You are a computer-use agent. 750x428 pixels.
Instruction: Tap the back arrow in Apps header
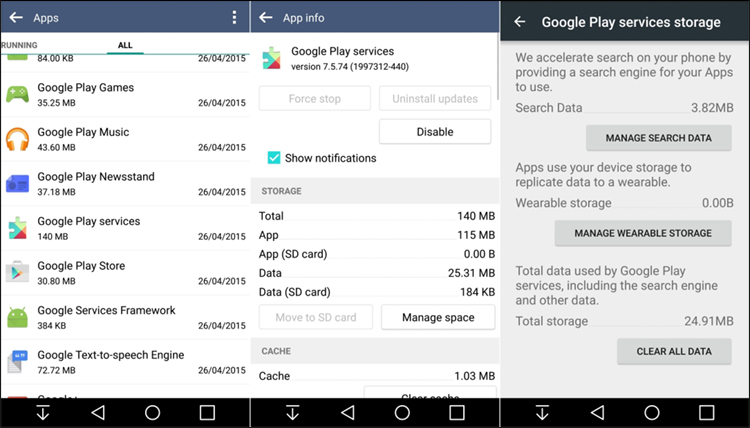16,18
